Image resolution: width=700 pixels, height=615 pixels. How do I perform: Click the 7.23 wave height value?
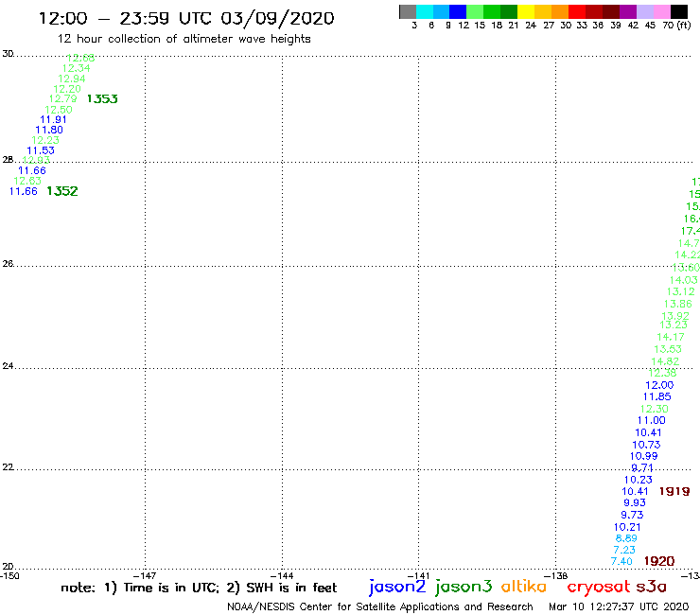click(x=624, y=550)
